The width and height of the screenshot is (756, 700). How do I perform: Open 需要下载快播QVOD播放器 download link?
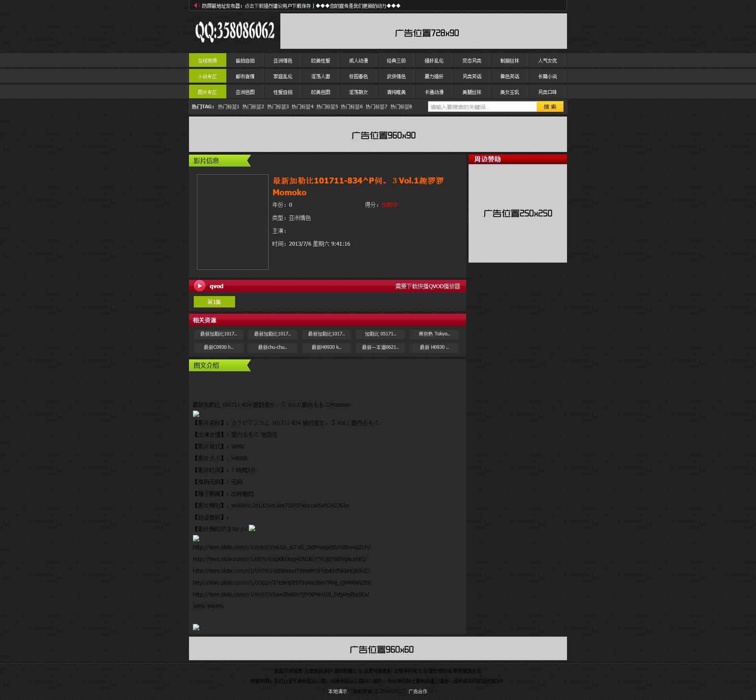coord(427,286)
